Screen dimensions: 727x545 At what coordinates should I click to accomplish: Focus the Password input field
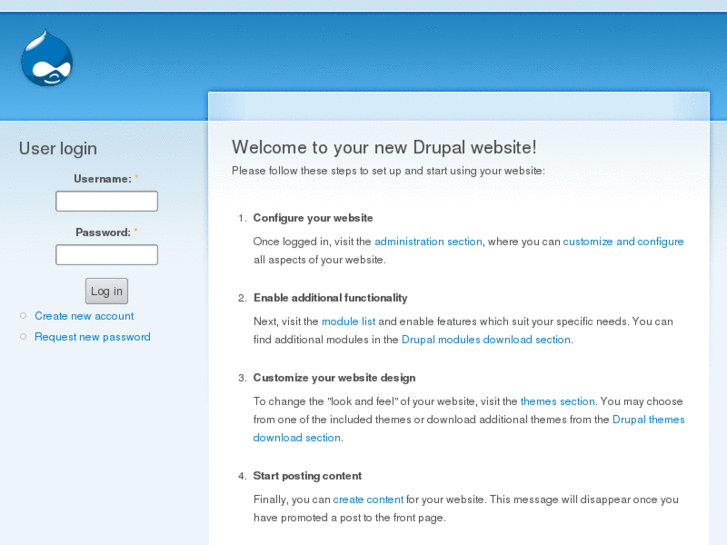click(x=107, y=255)
